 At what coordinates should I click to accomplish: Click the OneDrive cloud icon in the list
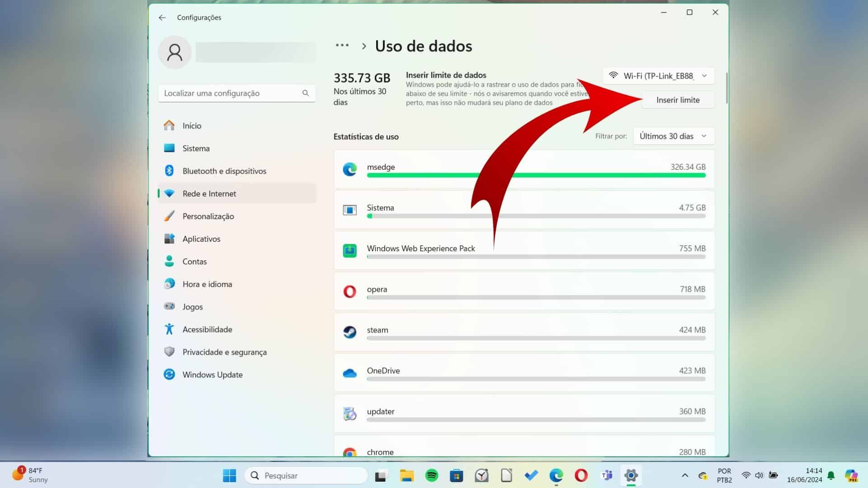pyautogui.click(x=350, y=373)
